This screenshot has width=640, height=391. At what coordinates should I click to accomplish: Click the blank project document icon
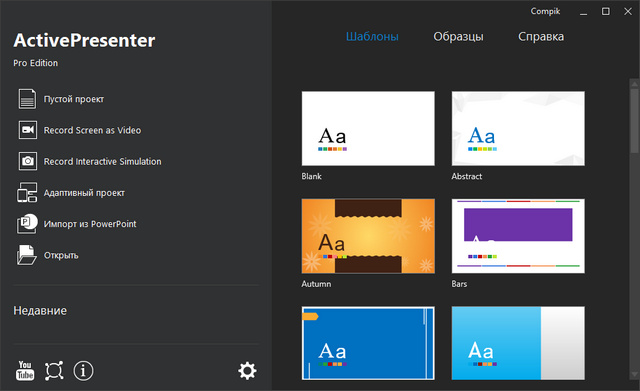(27, 99)
